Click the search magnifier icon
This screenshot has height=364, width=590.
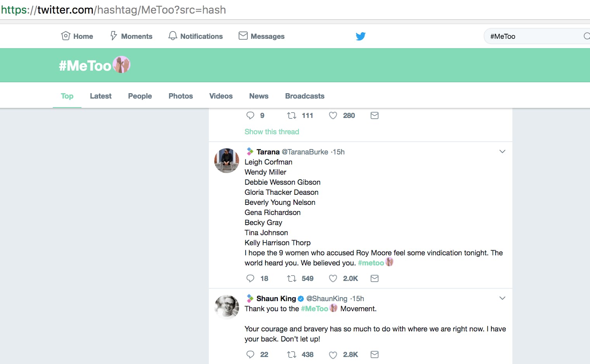coord(587,36)
